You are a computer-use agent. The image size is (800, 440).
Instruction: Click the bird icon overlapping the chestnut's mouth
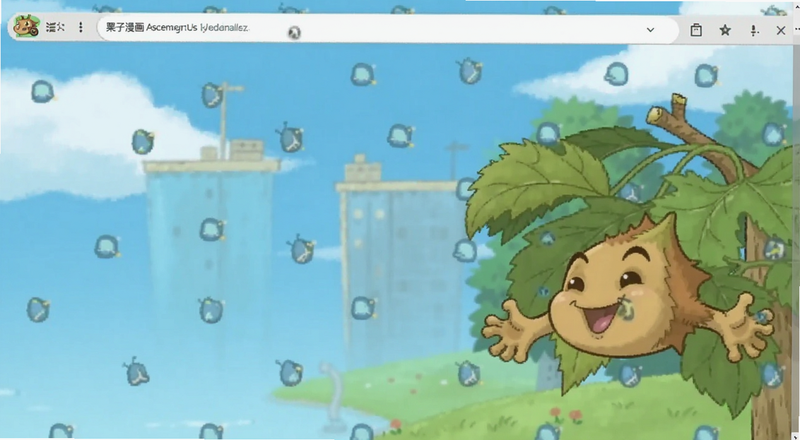pos(626,309)
